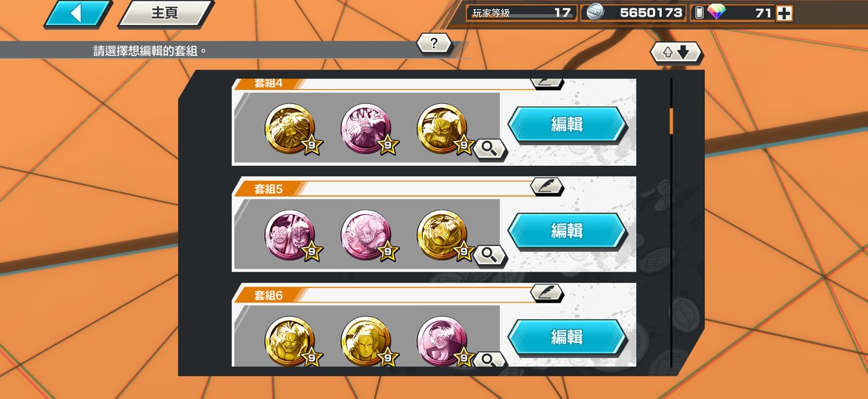Screen dimensions: 868x399
Task: Select first gold medal in 套組4
Action: [290, 128]
